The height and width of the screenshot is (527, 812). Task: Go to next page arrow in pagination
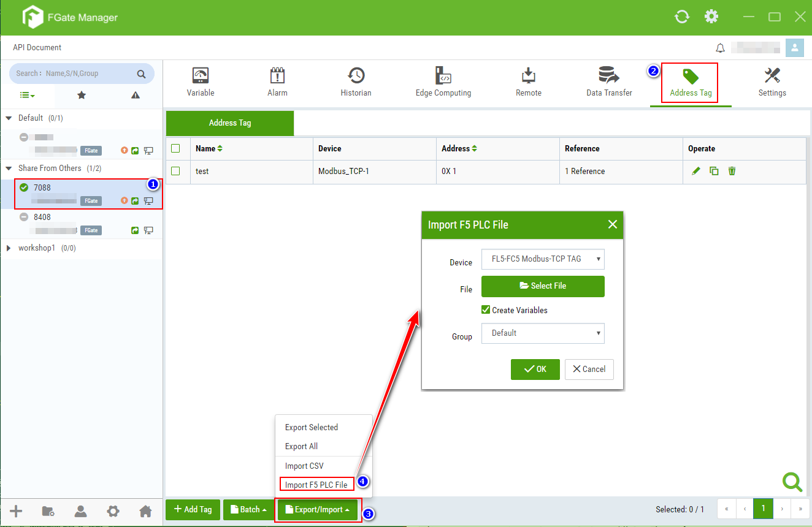pyautogui.click(x=782, y=509)
